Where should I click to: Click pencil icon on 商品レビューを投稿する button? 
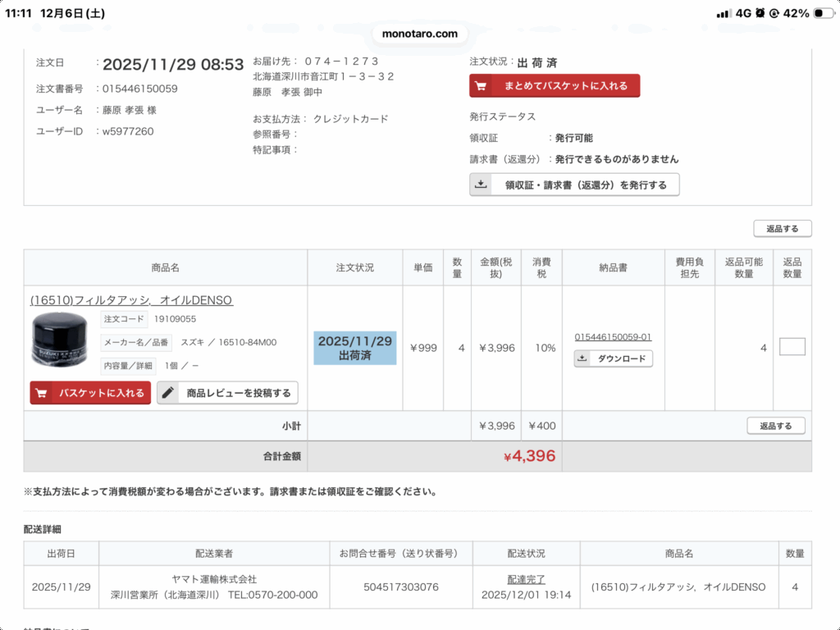click(x=168, y=394)
